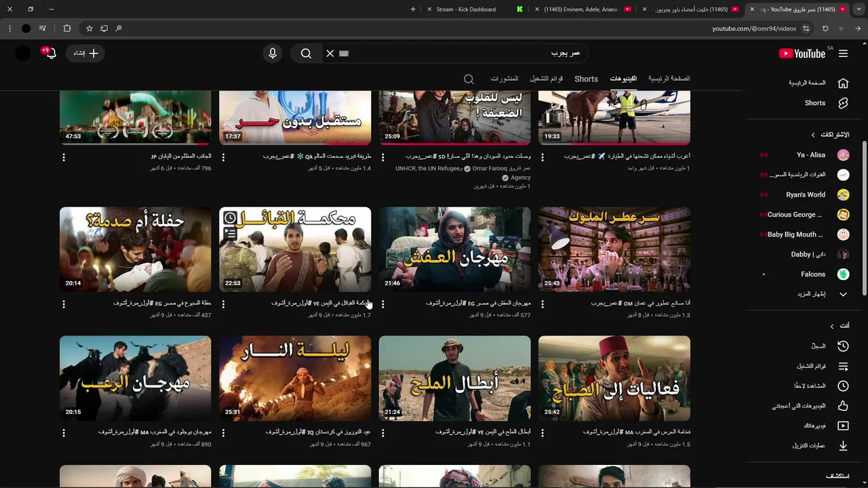Switch to the Stream - Kick Dashboard tab
Image resolution: width=868 pixels, height=488 pixels.
[x=475, y=9]
